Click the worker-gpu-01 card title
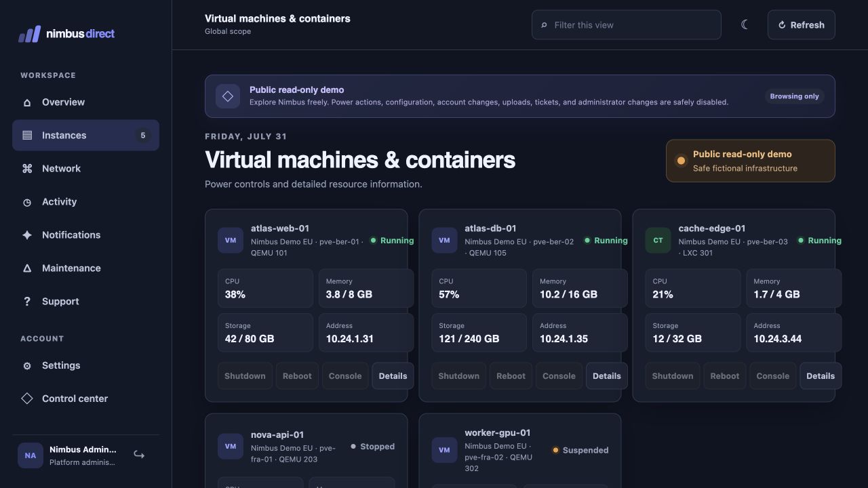This screenshot has height=488, width=868. pos(498,432)
